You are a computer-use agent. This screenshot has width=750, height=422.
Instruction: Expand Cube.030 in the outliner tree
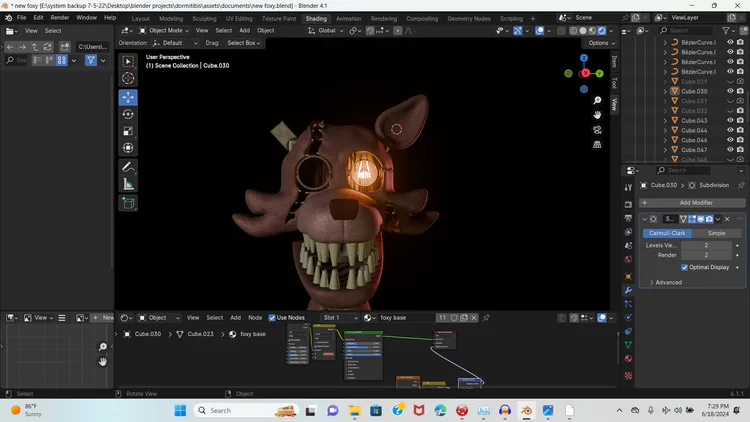pyautogui.click(x=665, y=91)
